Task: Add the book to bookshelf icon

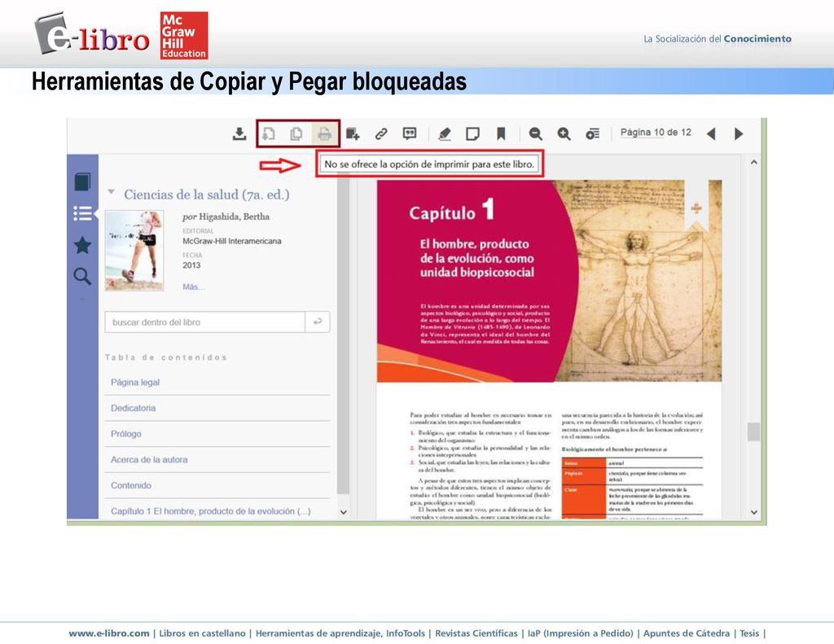Action: coord(353,134)
